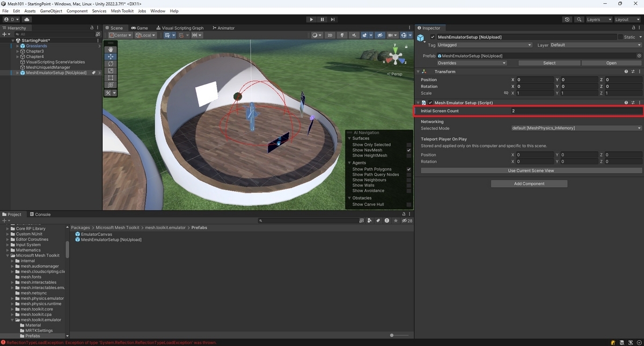Toggle 2D view in Scene toolbar
Viewport: 644px width, 346px height.
coord(330,35)
